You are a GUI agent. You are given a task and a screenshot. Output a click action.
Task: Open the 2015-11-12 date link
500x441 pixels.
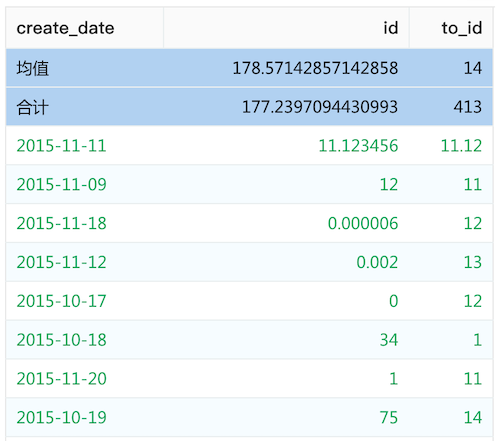62,262
